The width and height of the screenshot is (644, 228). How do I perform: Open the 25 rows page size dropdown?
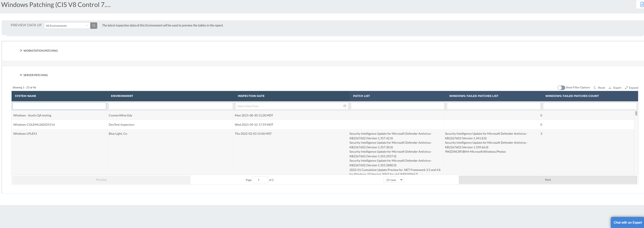click(x=393, y=180)
